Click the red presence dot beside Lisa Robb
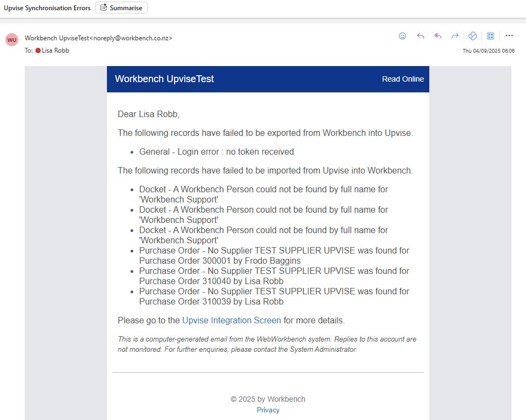Screen dimensions: 526x420 (x=38, y=50)
